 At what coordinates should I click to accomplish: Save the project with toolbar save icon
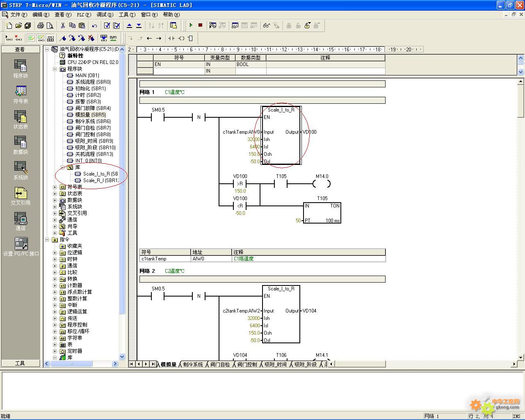tap(28, 25)
